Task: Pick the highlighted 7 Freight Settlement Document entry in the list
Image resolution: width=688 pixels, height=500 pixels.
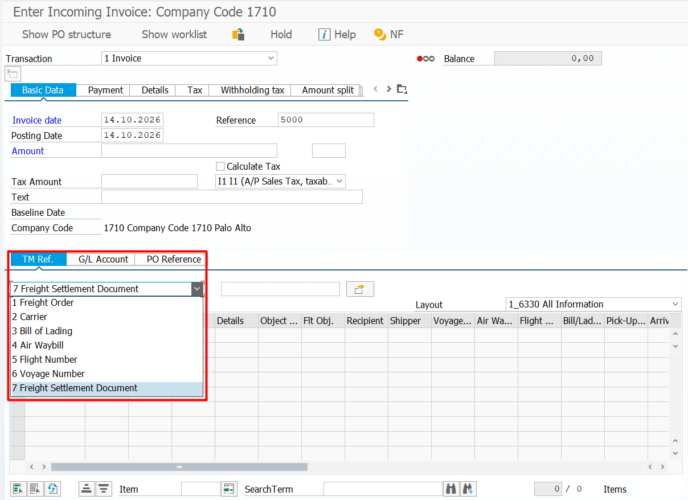Action: click(x=107, y=388)
